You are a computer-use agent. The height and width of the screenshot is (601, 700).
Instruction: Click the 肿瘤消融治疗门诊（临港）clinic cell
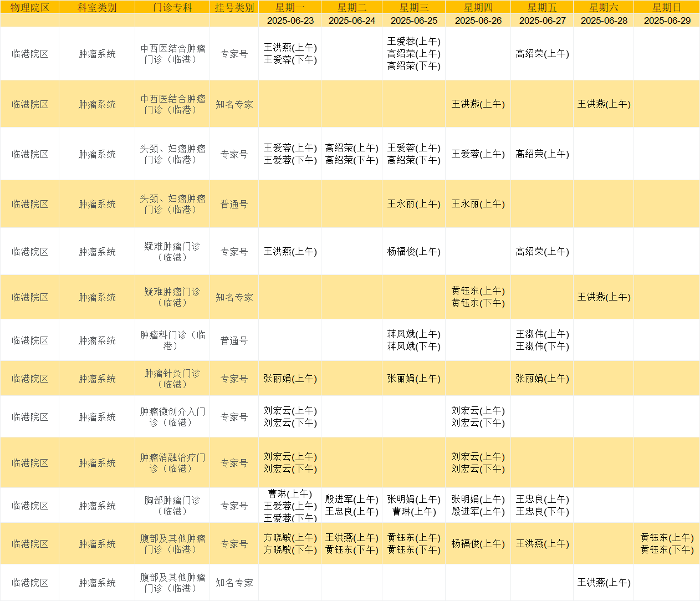click(172, 463)
